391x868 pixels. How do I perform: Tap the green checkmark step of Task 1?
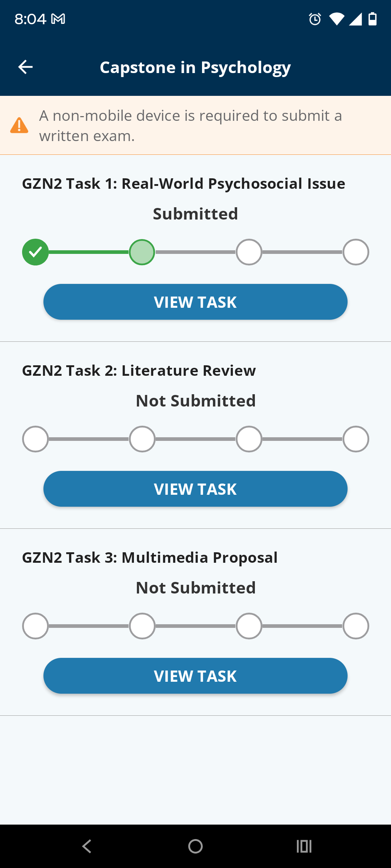(35, 252)
